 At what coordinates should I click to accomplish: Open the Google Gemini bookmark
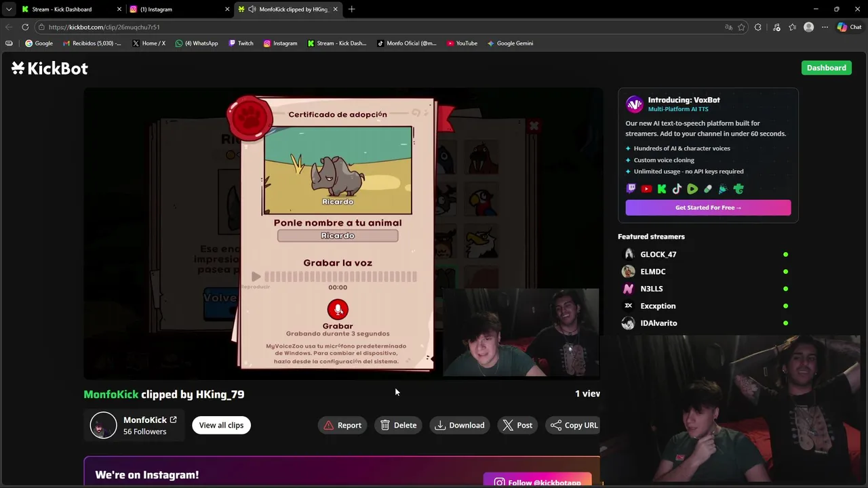point(510,43)
